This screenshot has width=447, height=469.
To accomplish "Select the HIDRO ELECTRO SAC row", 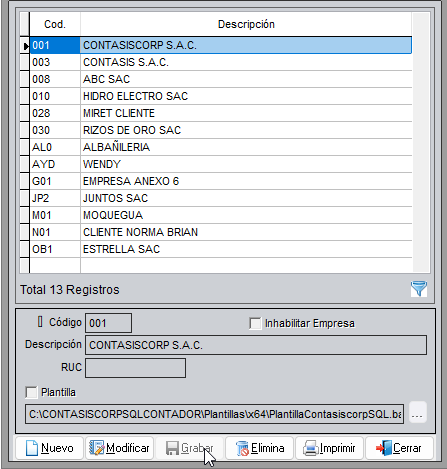I will (221, 96).
